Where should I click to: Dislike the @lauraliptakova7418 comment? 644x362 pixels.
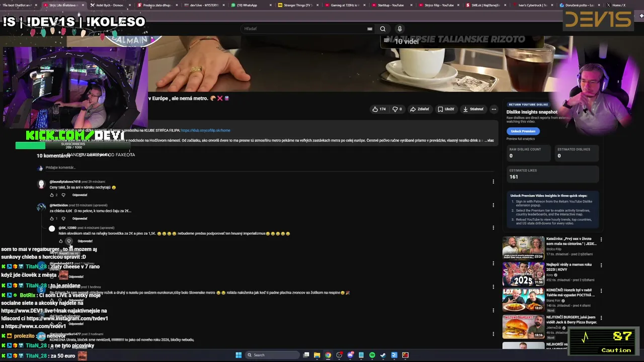[63, 195]
